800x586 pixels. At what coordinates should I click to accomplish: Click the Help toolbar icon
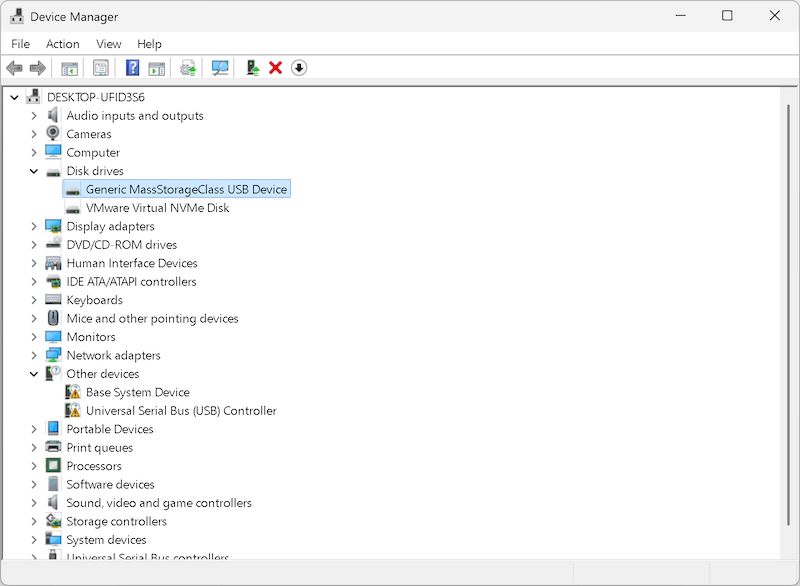[x=132, y=67]
